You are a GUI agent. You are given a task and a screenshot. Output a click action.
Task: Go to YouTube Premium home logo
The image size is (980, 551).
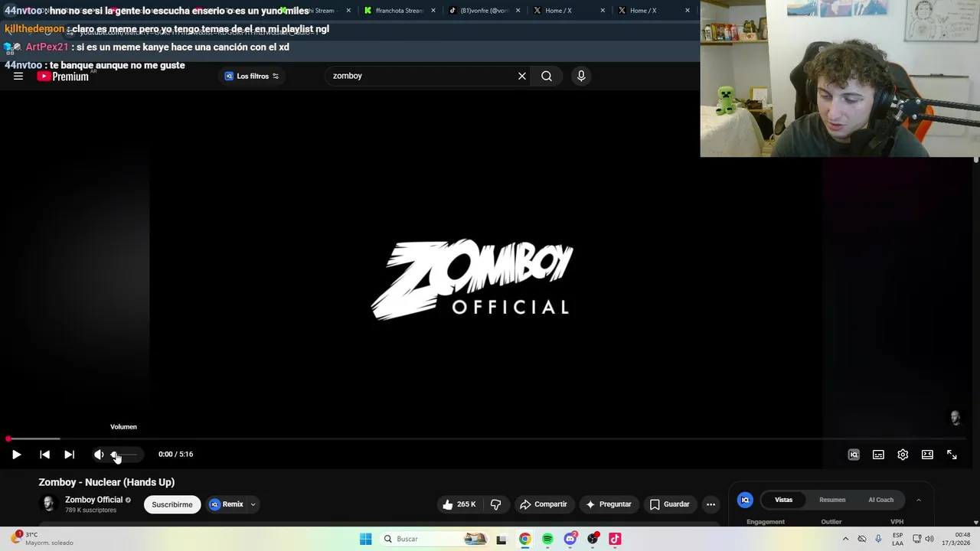click(63, 76)
